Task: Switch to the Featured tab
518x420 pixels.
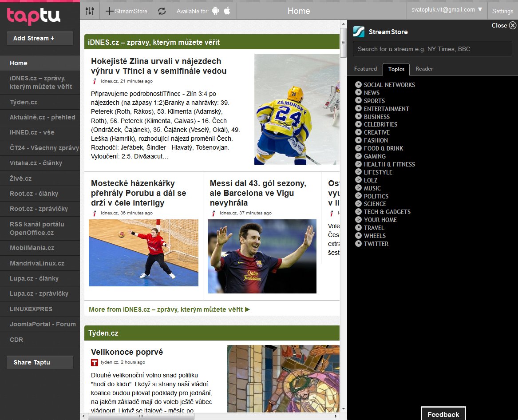Action: pyautogui.click(x=365, y=69)
